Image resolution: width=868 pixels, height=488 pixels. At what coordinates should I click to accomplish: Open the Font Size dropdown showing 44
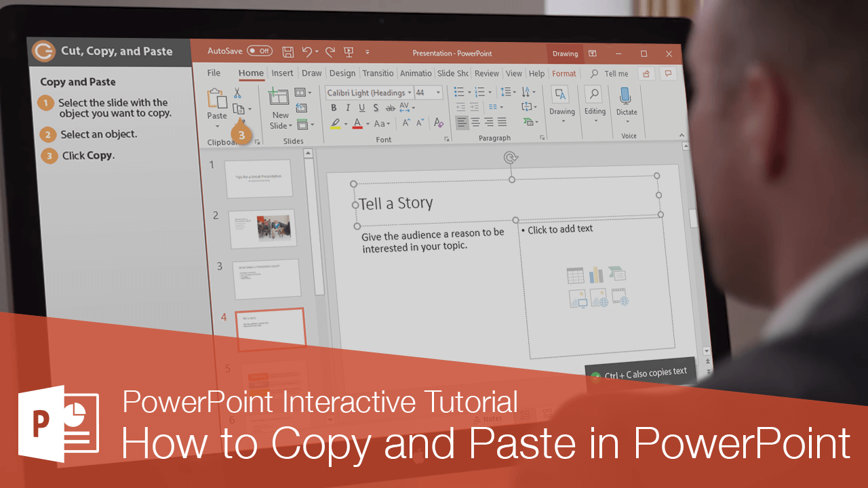pyautogui.click(x=438, y=92)
